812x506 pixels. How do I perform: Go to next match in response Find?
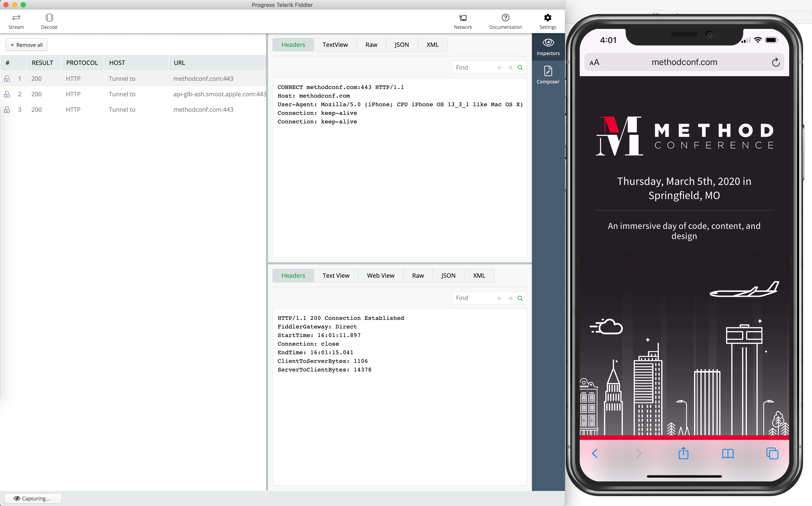(510, 298)
